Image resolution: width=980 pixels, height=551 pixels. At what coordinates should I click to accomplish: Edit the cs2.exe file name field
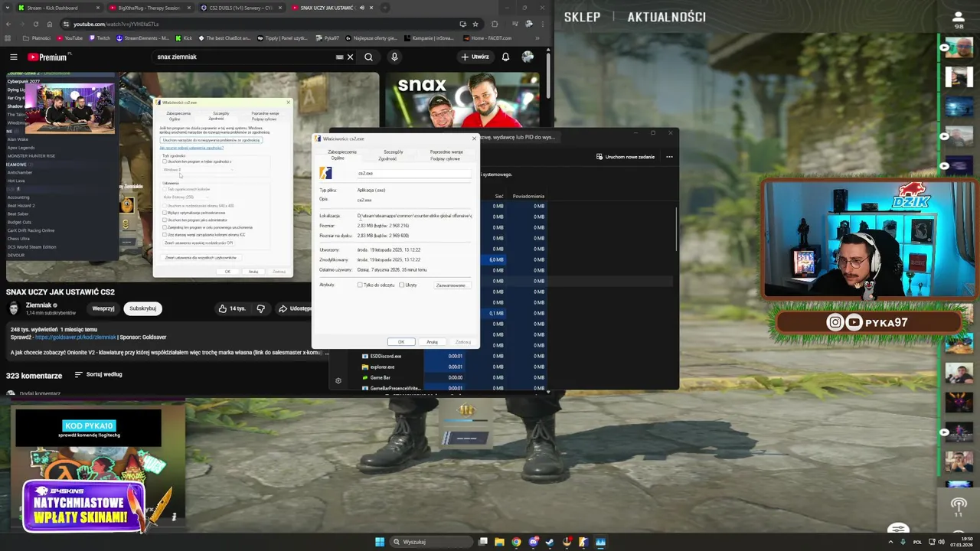coord(413,173)
